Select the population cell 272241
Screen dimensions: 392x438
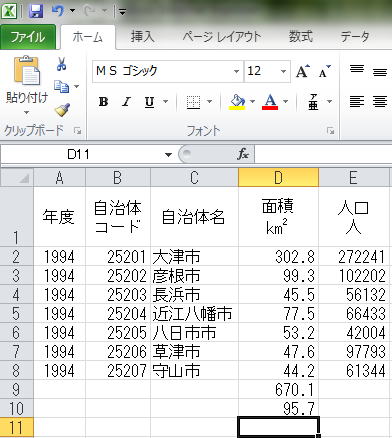(354, 256)
